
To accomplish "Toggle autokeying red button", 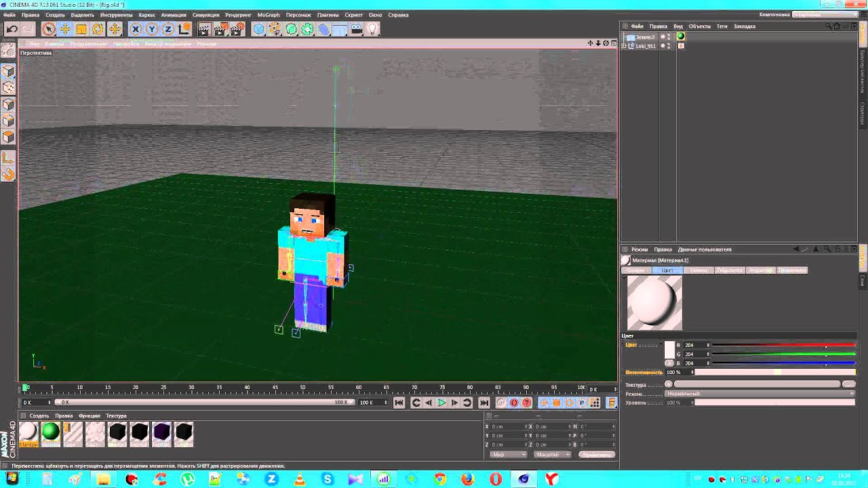I will [514, 403].
